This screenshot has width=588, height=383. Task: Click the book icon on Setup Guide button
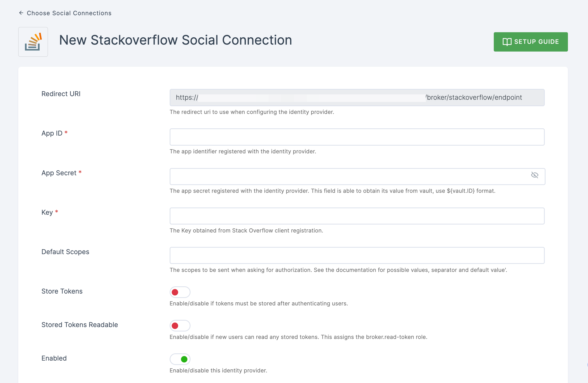click(507, 42)
